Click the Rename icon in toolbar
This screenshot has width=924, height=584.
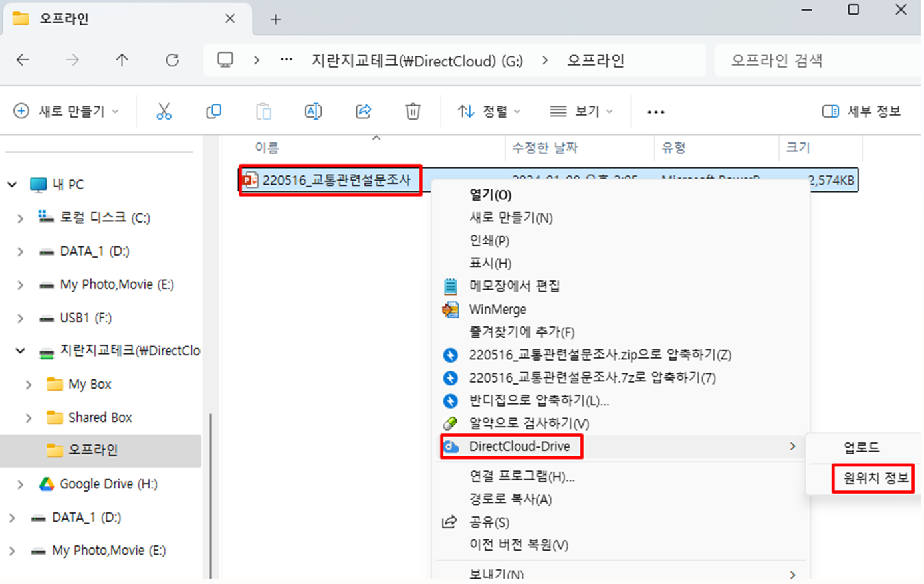click(313, 112)
